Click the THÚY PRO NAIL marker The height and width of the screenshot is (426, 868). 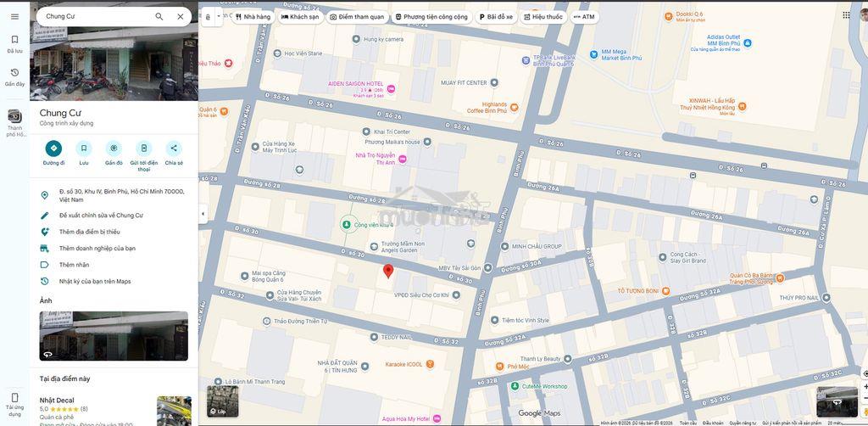coord(826,298)
